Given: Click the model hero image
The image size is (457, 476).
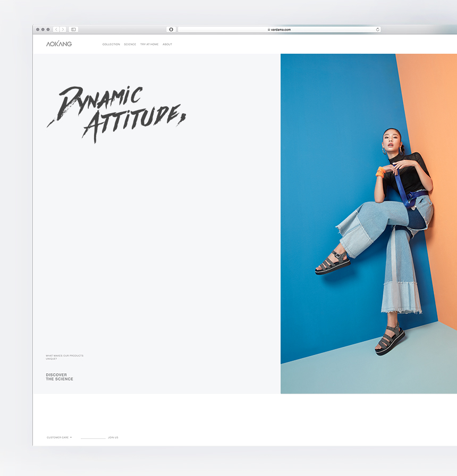Looking at the screenshot, I should tap(369, 224).
